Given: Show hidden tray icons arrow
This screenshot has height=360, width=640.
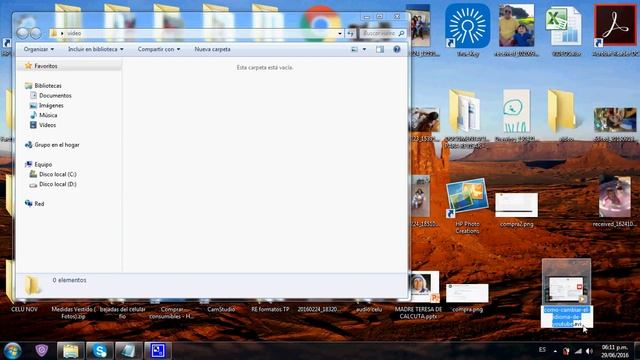Looking at the screenshot, I should (x=555, y=351).
